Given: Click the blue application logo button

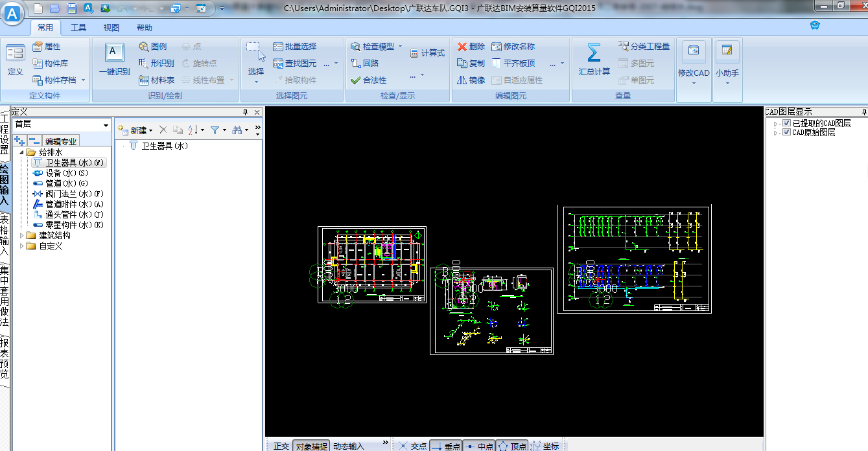Looking at the screenshot, I should pyautogui.click(x=13, y=12).
